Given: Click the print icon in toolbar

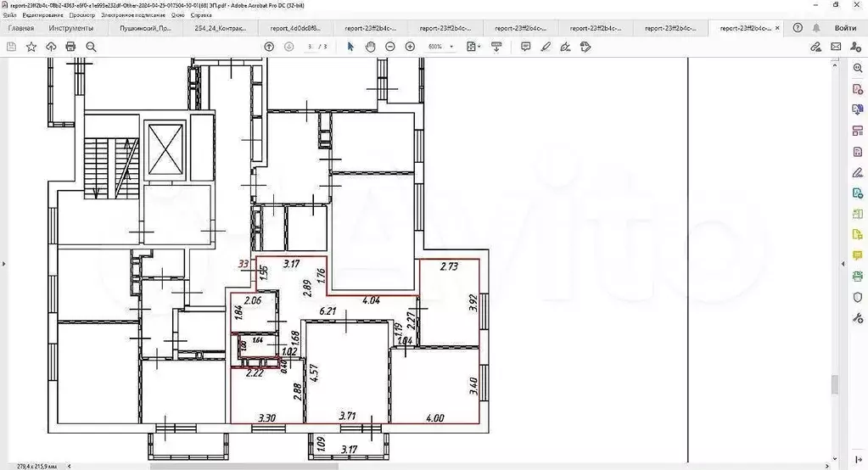Looking at the screenshot, I should point(70,47).
